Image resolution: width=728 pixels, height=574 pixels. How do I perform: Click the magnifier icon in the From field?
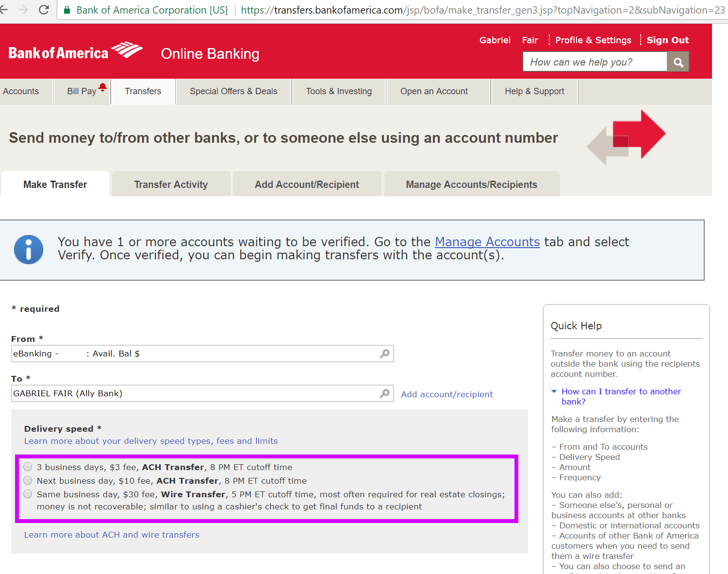click(x=384, y=354)
